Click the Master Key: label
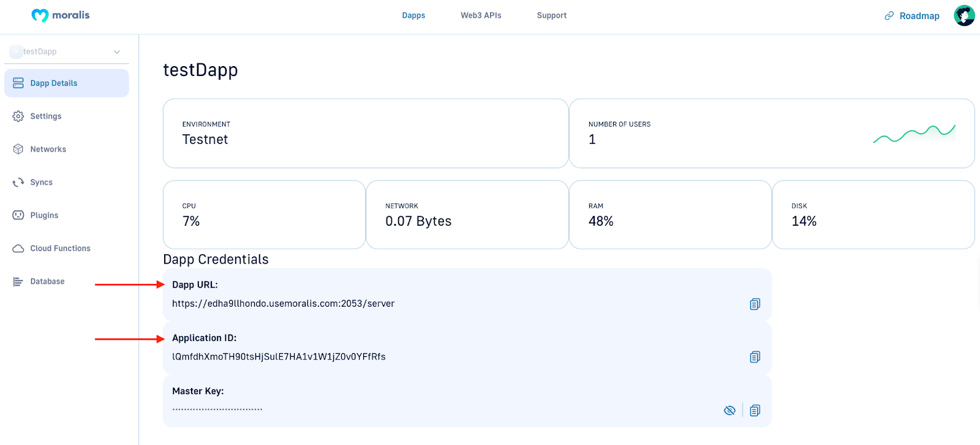The width and height of the screenshot is (980, 445). point(198,391)
